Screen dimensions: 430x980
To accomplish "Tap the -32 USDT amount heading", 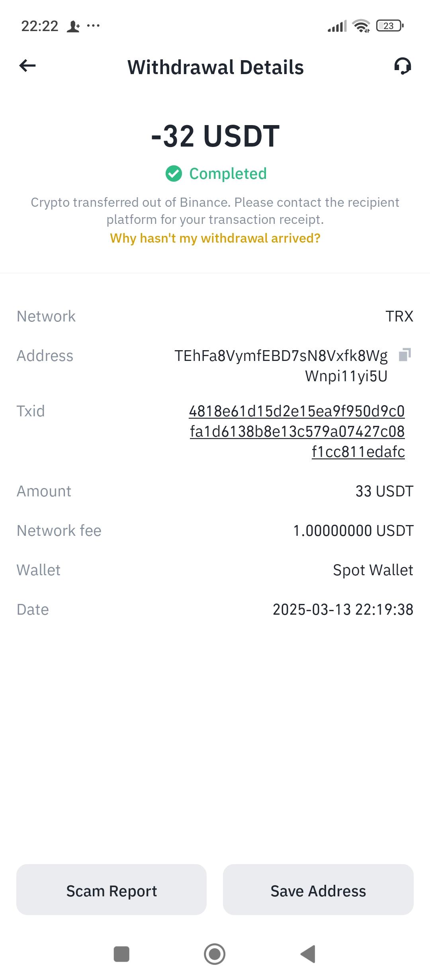I will pyautogui.click(x=215, y=136).
